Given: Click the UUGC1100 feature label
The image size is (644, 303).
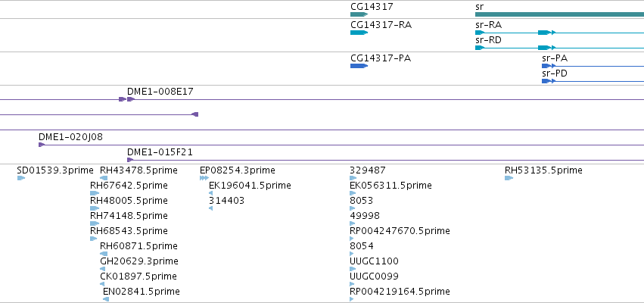Looking at the screenshot, I should click(x=374, y=261).
